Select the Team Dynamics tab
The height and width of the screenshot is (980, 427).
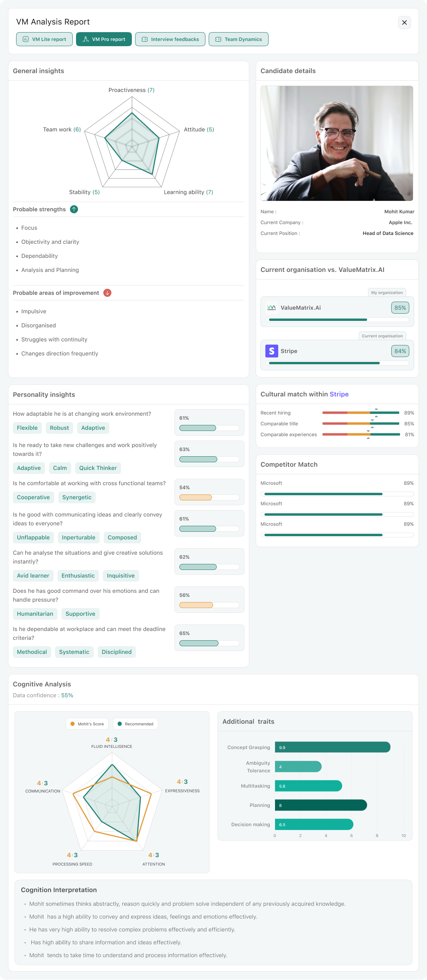[238, 39]
